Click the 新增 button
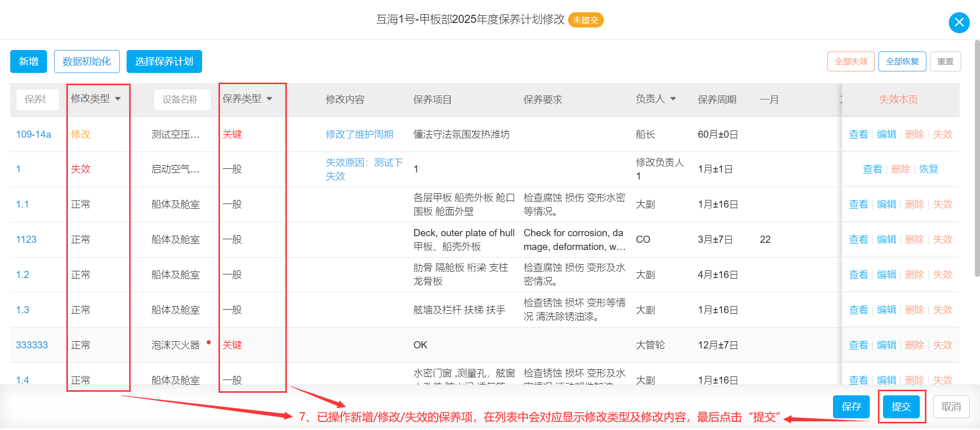The image size is (980, 430). (29, 62)
